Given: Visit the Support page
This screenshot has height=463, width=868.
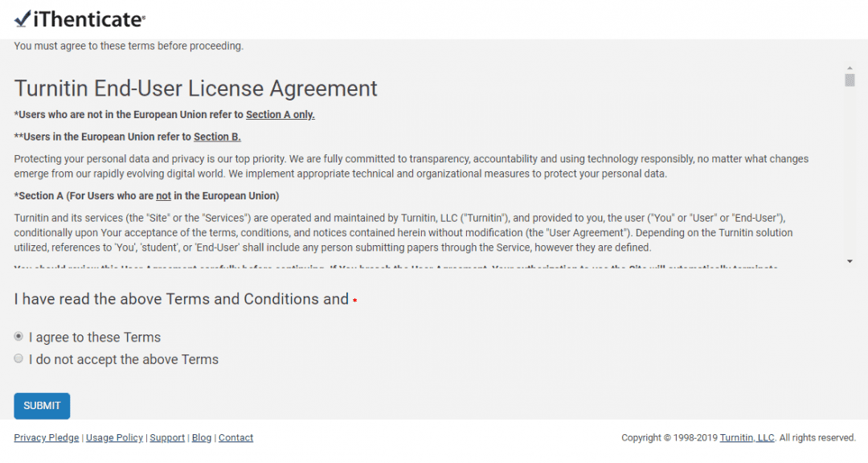Looking at the screenshot, I should click(167, 437).
